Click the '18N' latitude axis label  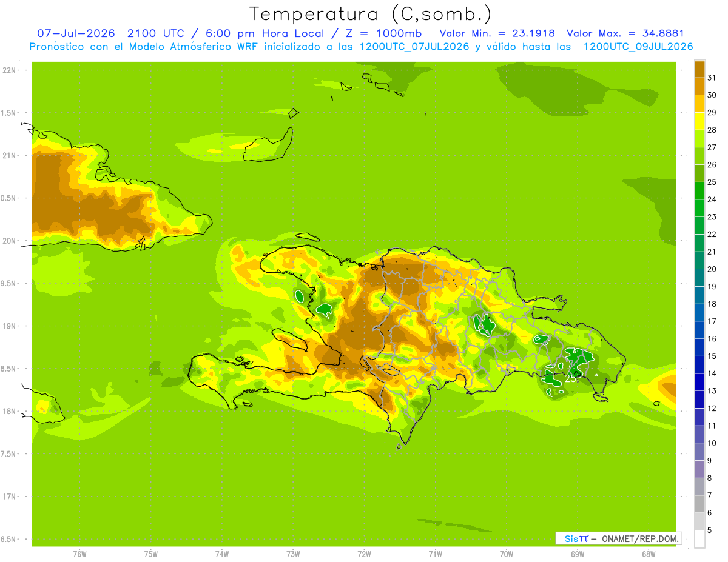[8, 411]
